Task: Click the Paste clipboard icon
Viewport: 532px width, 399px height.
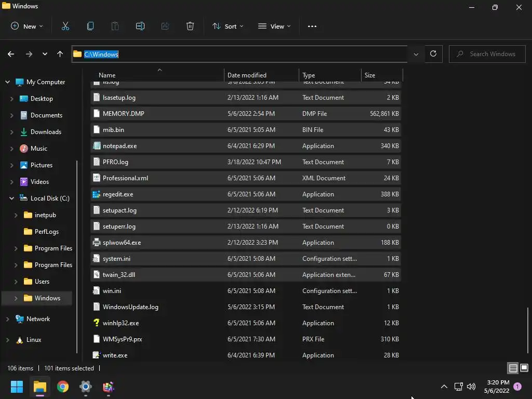Action: tap(115, 26)
